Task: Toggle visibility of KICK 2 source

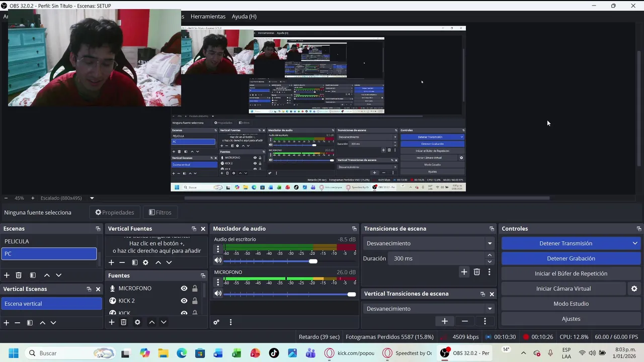Action: pos(184,301)
